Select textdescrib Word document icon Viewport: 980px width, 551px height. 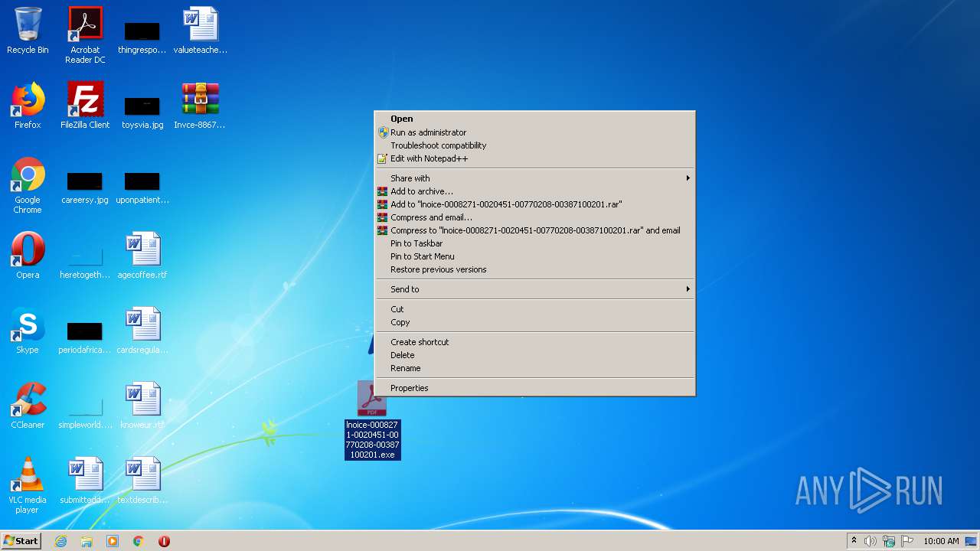(x=142, y=481)
